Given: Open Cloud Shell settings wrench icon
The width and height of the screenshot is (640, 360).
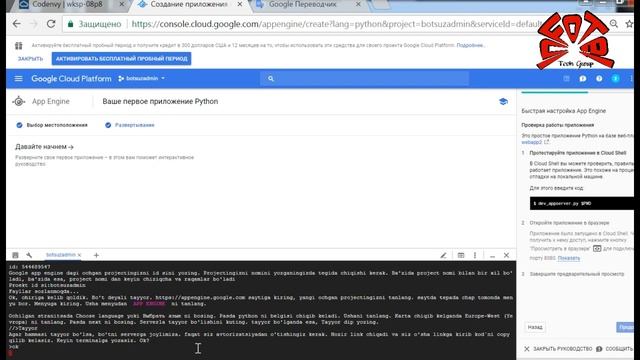Looking at the screenshot, I should pos(29,255).
